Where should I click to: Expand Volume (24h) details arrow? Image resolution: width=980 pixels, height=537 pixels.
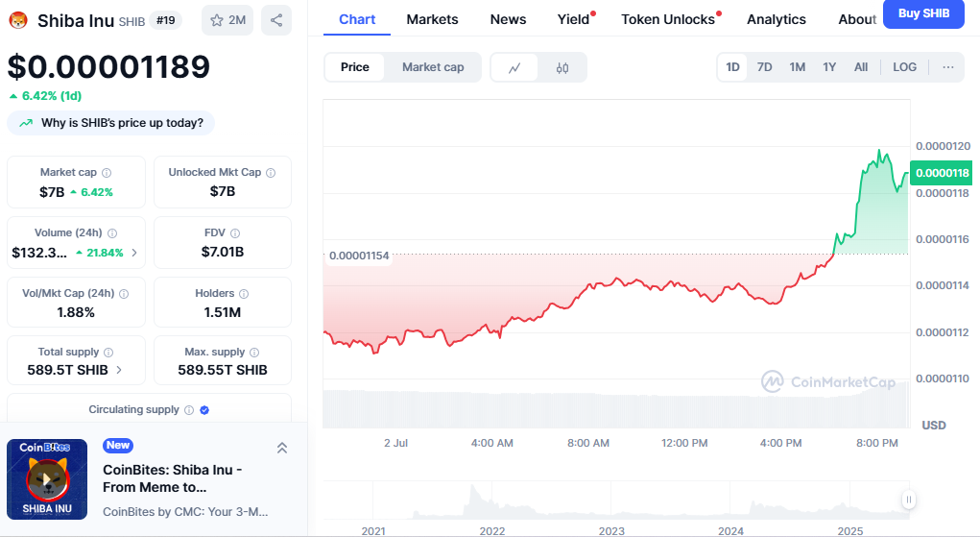tap(133, 253)
